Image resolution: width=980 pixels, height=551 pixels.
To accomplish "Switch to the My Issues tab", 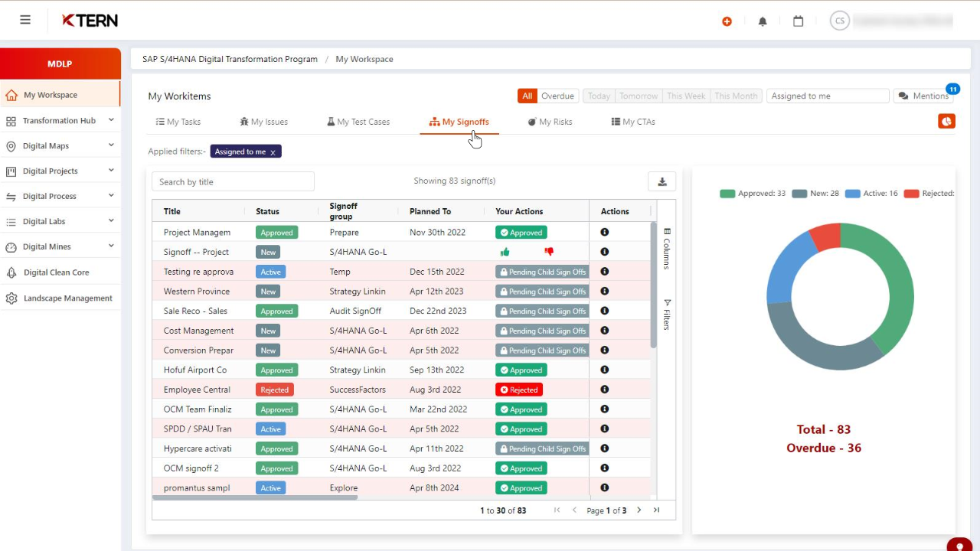I will point(263,122).
